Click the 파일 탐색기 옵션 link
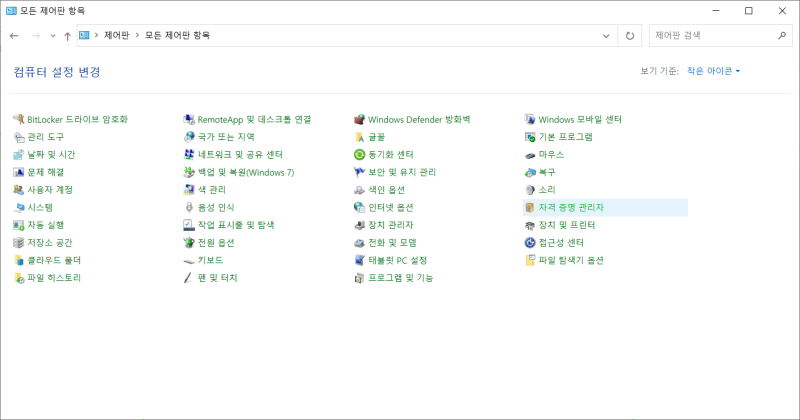 coord(571,260)
